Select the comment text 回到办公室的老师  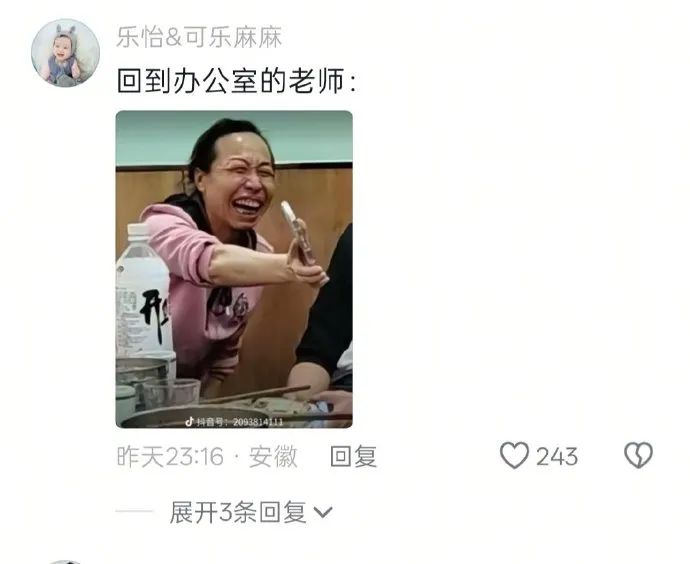[230, 81]
